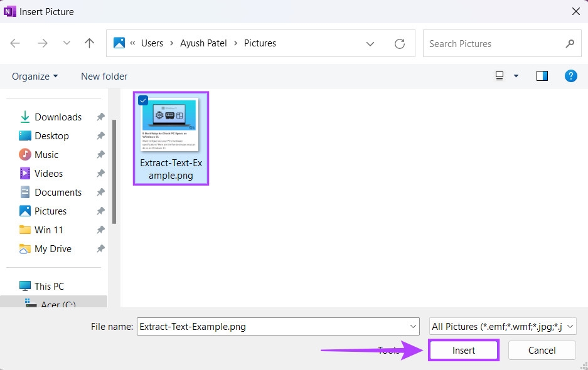Open the view options dropdown arrow
Viewport: 588px width, 370px height.
click(516, 76)
